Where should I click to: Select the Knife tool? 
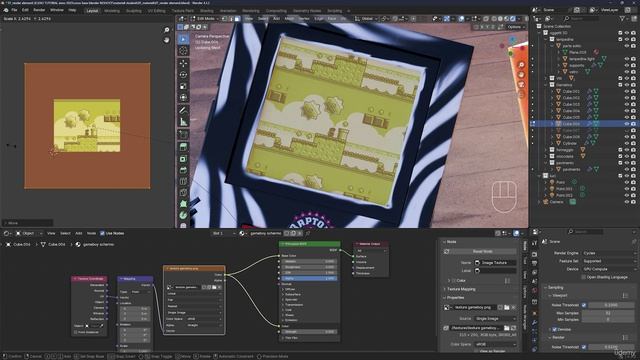pos(183,193)
